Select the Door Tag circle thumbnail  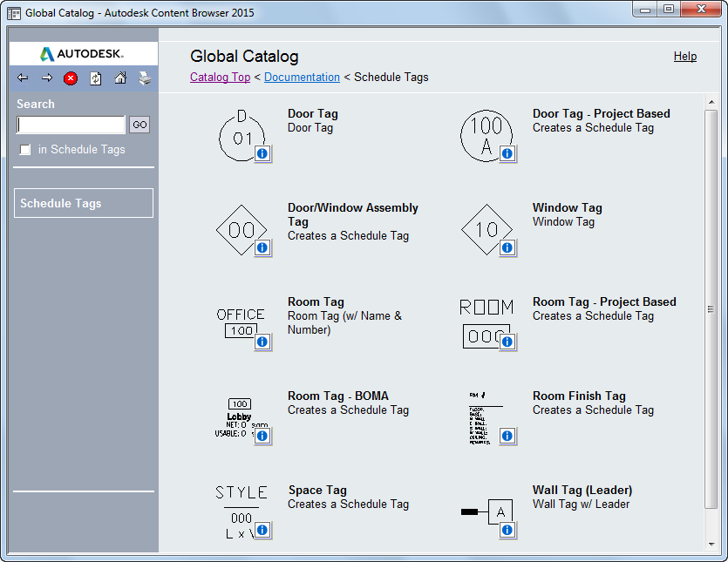coord(242,136)
